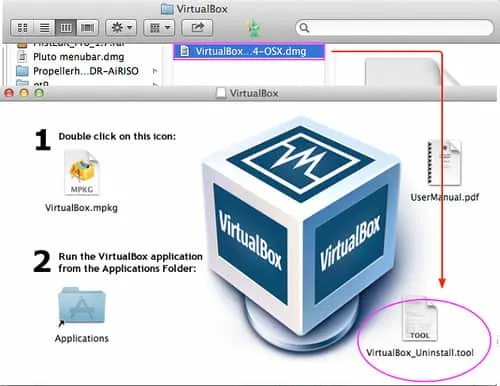The height and width of the screenshot is (386, 500).
Task: Click the green toolbar app icon
Action: tap(253, 28)
